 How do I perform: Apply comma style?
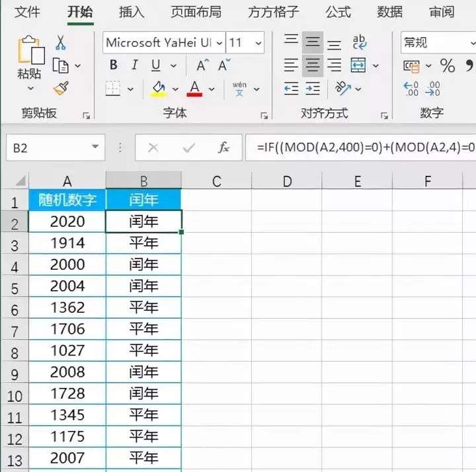click(x=469, y=65)
